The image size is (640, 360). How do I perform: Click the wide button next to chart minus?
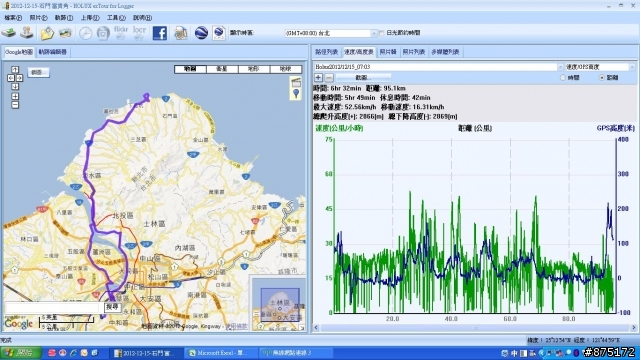[363, 77]
